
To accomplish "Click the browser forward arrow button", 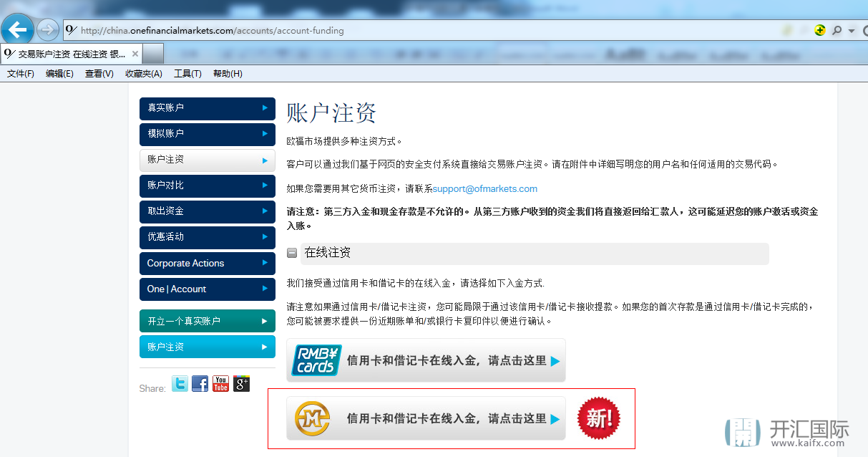I will point(47,30).
